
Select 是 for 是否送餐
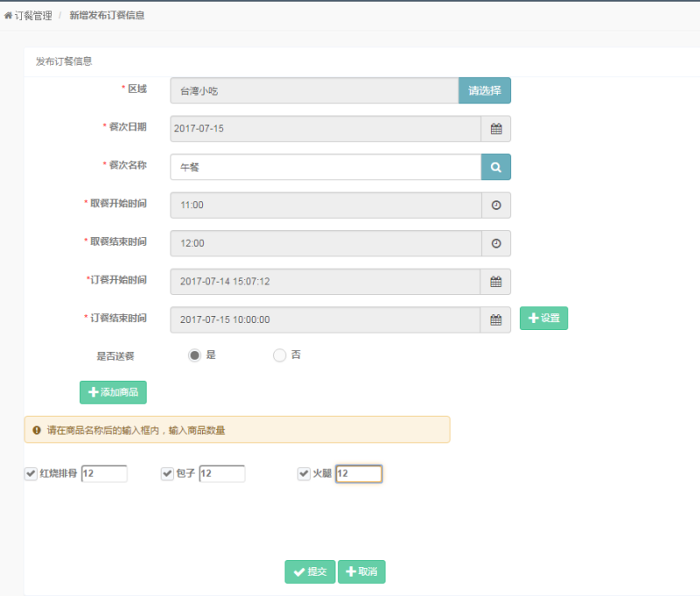click(194, 355)
